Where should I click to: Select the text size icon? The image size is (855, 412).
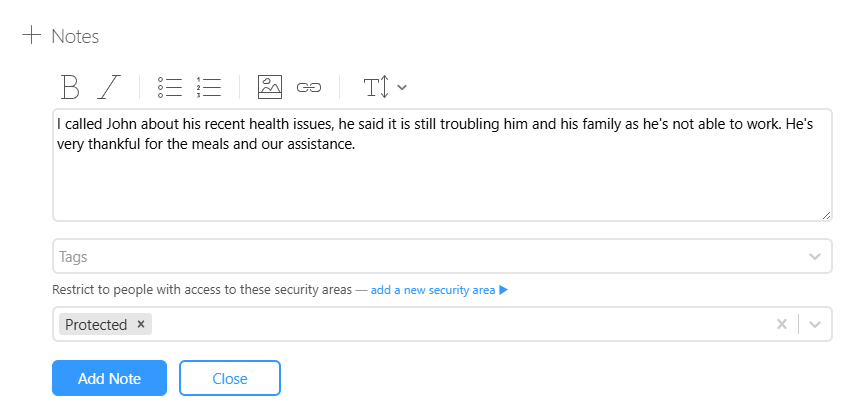tap(377, 87)
